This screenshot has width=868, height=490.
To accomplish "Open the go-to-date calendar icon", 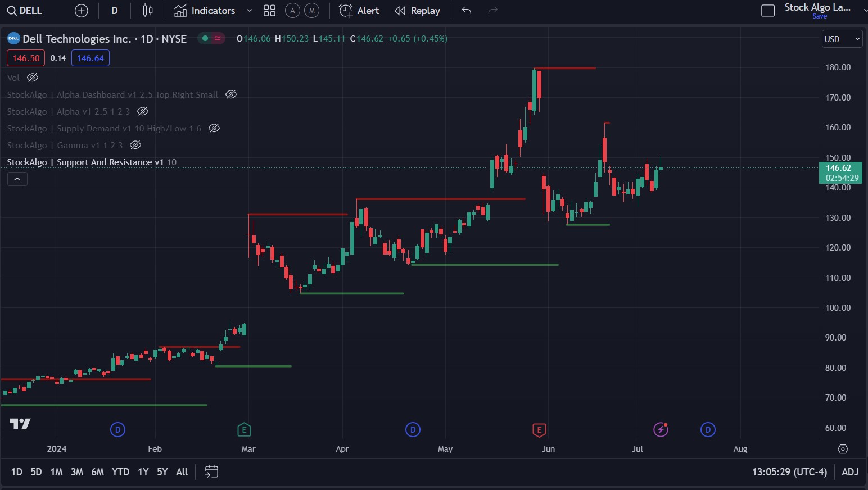I will [211, 471].
